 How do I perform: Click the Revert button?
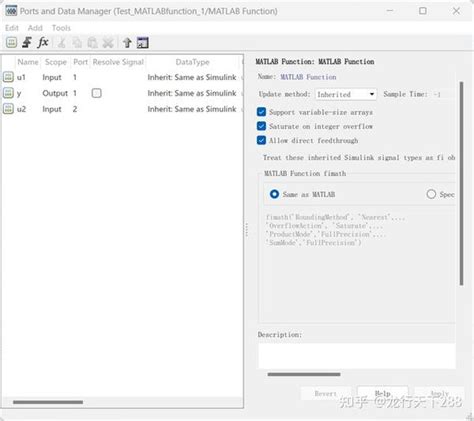(x=326, y=394)
